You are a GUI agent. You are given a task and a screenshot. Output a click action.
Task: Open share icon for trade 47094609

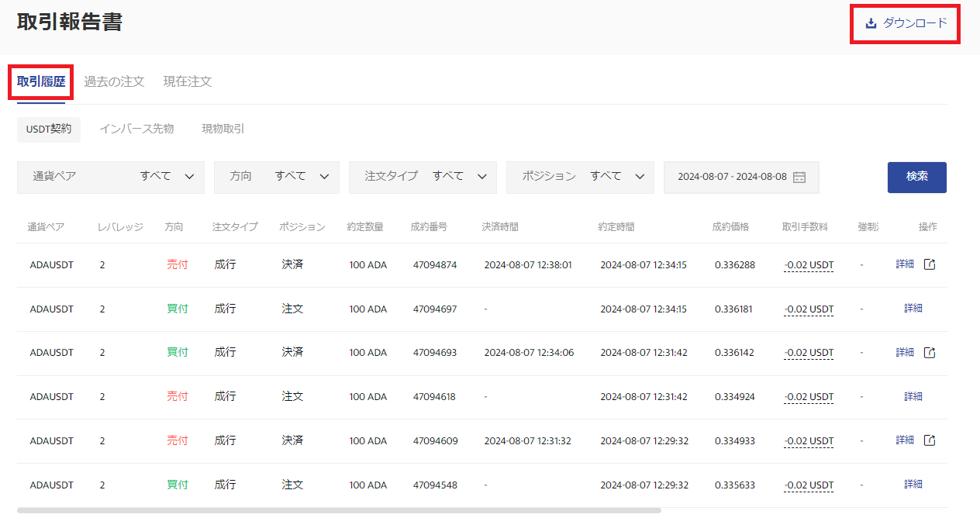point(930,440)
